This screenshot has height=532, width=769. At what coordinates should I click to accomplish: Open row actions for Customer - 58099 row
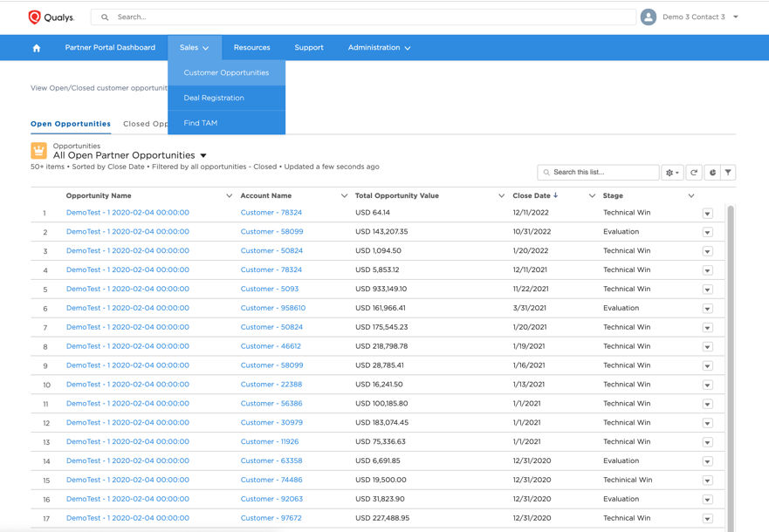pyautogui.click(x=707, y=232)
